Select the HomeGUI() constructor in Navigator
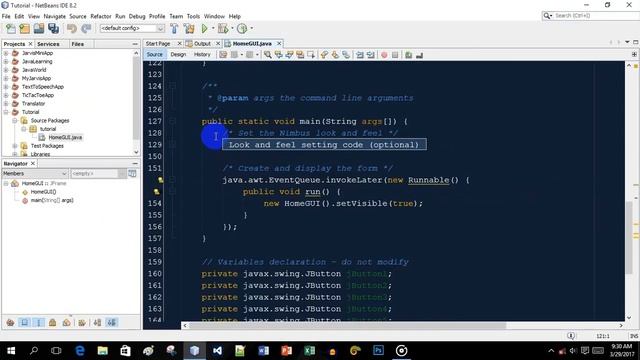The height and width of the screenshot is (360, 640). pyautogui.click(x=43, y=192)
